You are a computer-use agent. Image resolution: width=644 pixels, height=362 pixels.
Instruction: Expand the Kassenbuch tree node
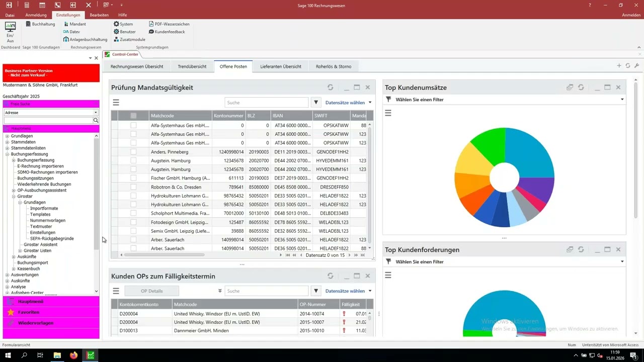point(14,269)
